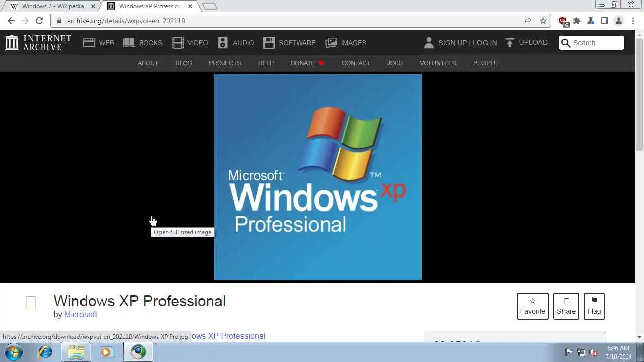Click SIGN UP | LOG IN
The width and height of the screenshot is (644, 362).
(460, 43)
